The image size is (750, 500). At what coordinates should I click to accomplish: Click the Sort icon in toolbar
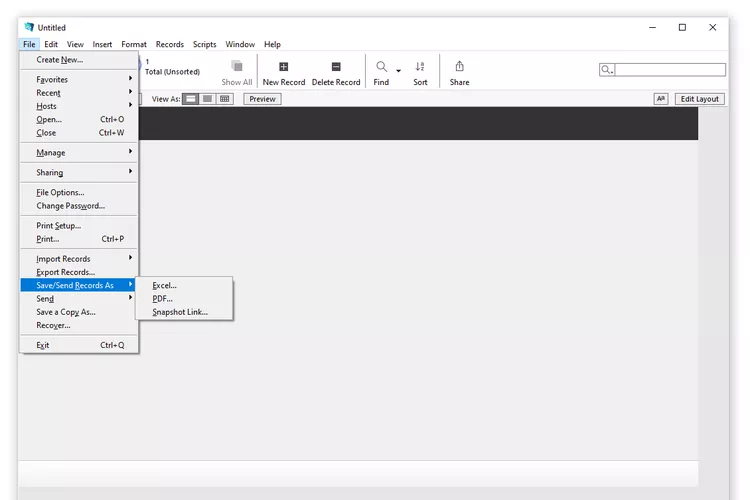[x=420, y=67]
